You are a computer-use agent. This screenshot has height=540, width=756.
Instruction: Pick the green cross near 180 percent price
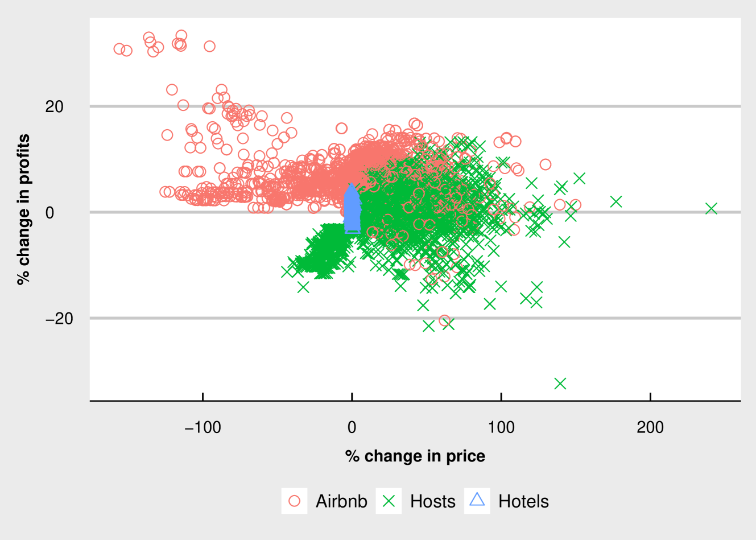tap(616, 201)
